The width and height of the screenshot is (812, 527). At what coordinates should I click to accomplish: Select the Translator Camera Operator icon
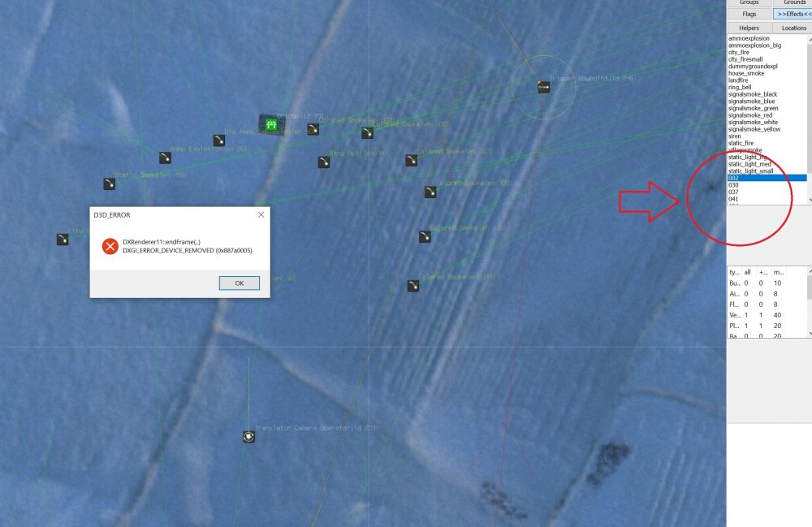pos(248,436)
